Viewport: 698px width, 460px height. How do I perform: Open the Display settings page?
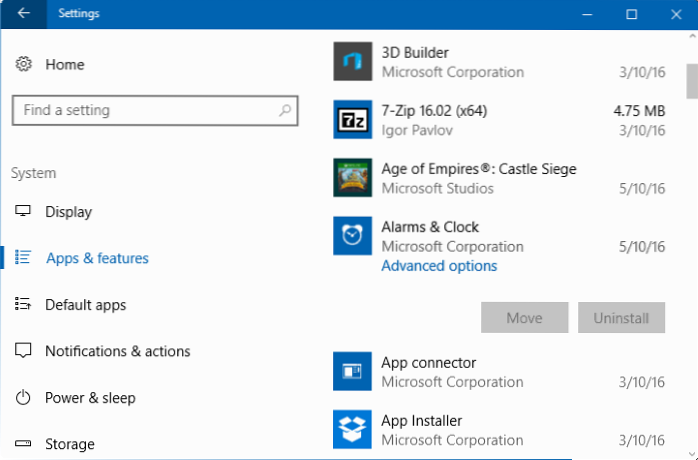68,212
